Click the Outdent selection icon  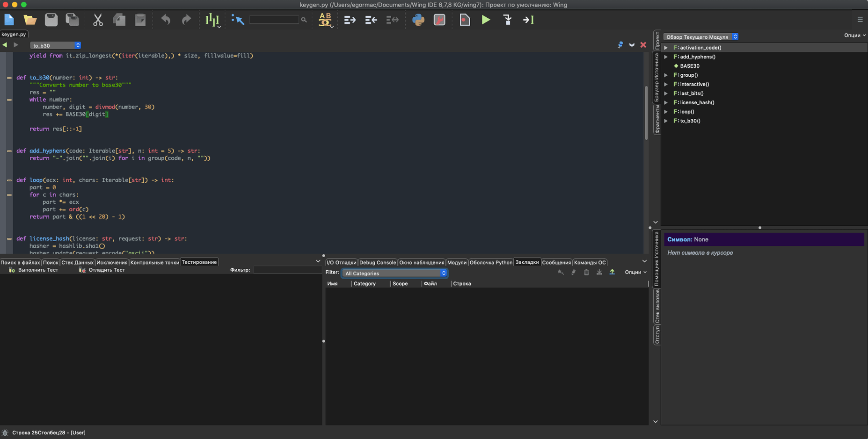(371, 20)
